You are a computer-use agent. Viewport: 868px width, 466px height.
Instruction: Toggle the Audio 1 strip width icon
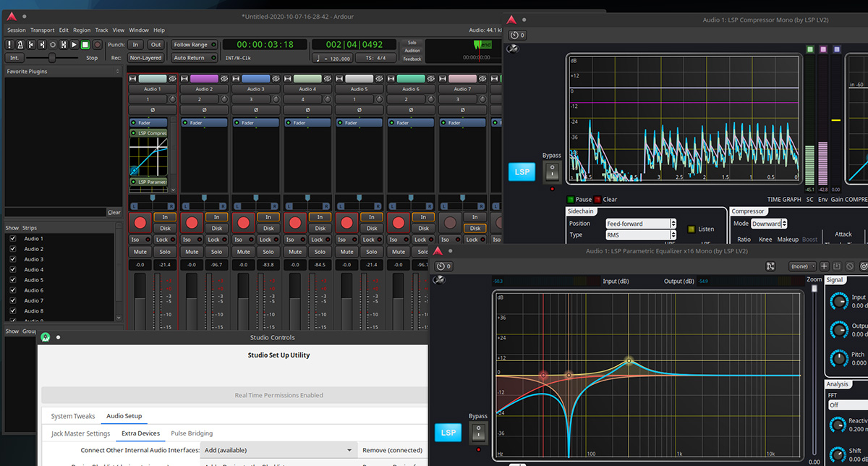coord(133,78)
